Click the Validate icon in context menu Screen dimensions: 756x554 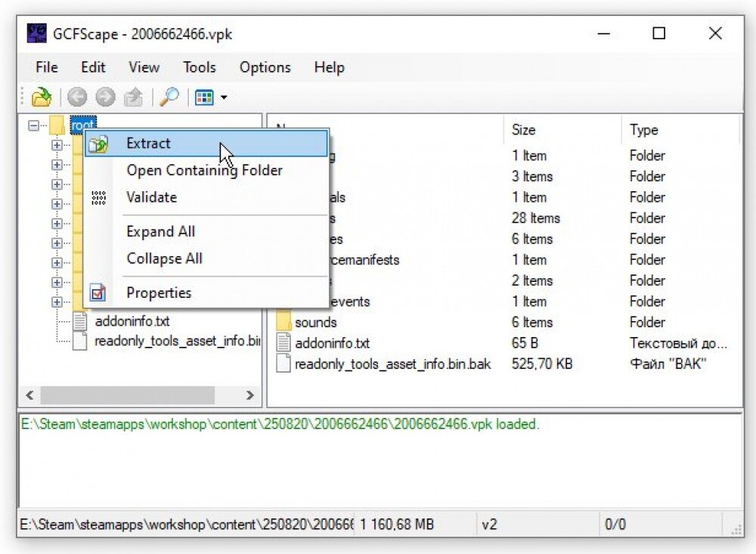pos(98,197)
